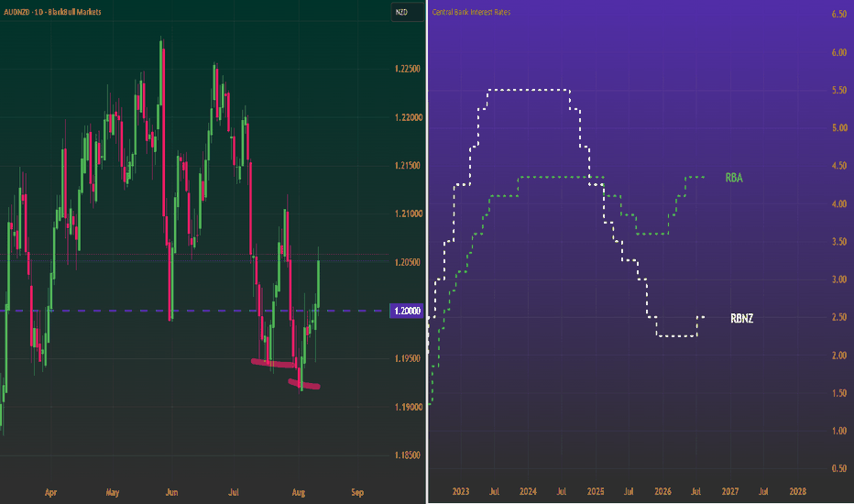This screenshot has height=504, width=854.
Task: Click the lower red support line drawing
Action: (x=304, y=385)
